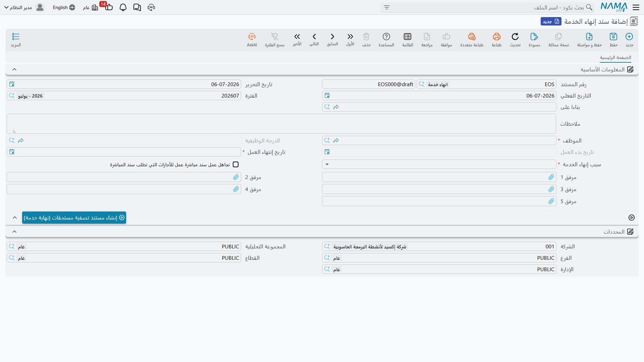644x362 pixels.
Task: Toggle the ignore work-resumption document checkbox
Action: (x=236, y=165)
